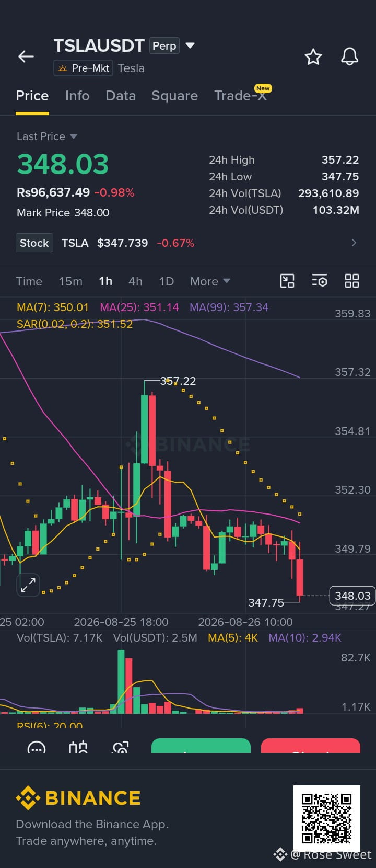Tap the Pre-Mkt session badge
Screen dimensions: 376x868
click(83, 68)
